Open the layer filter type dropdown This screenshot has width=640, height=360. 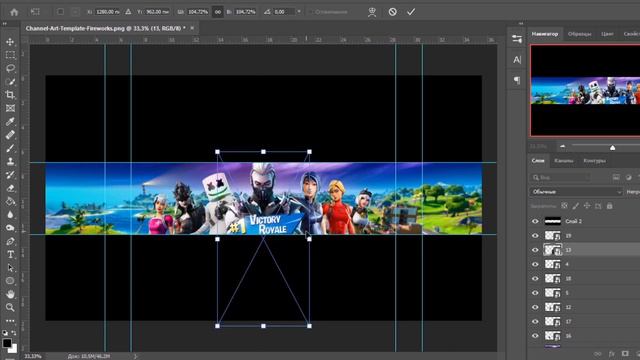[x=561, y=177]
